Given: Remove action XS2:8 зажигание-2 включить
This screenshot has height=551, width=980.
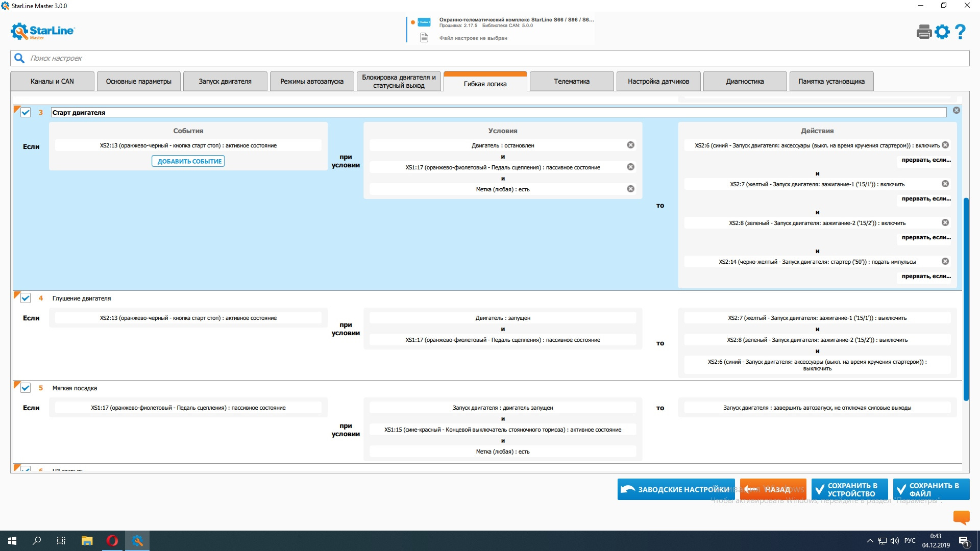Looking at the screenshot, I should pyautogui.click(x=945, y=222).
